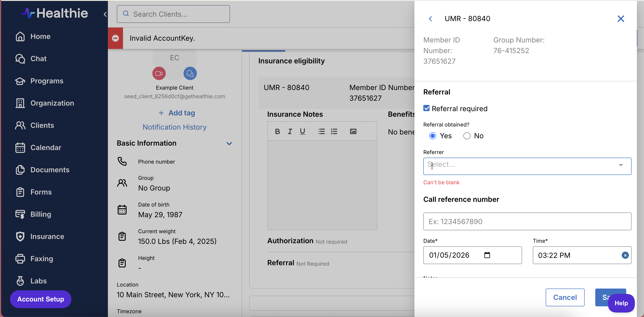This screenshot has width=644, height=317.
Task: Click the red video call icon
Action: pos(159,73)
